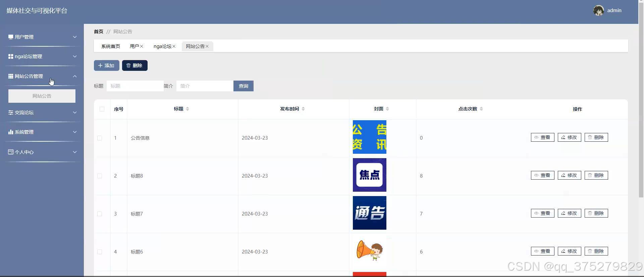Click the 交流论坛 sliders icon

tap(11, 112)
